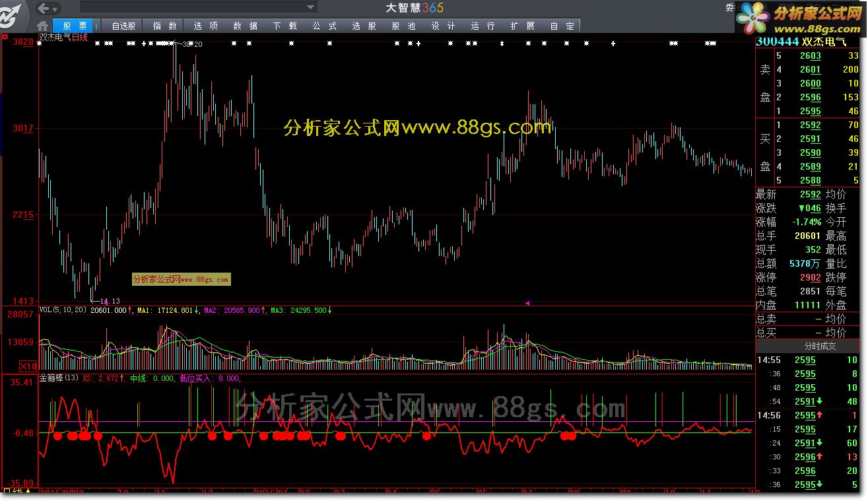This screenshot has height=501, width=868.
Task: Click the 分时成交 tab header
Action: click(x=820, y=346)
